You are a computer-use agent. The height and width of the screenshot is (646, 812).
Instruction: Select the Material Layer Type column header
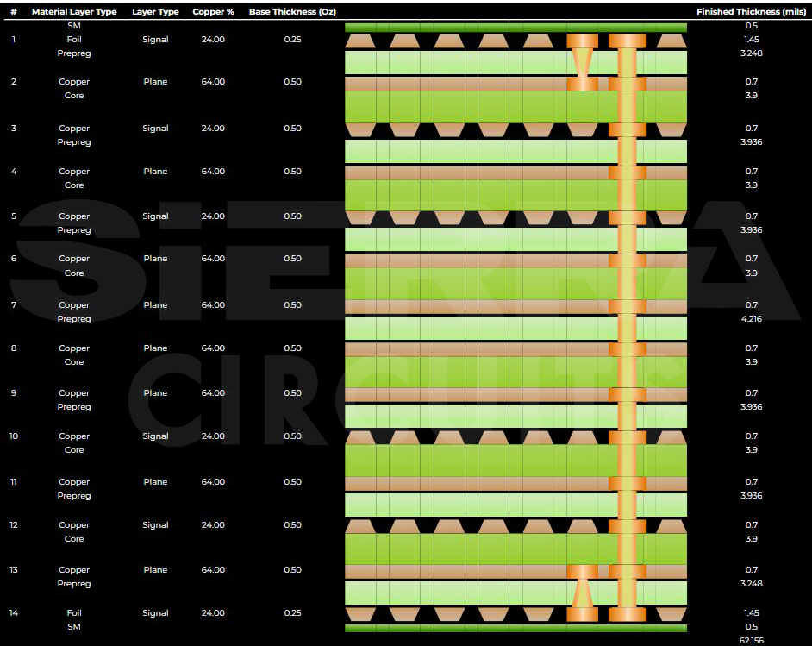pos(74,11)
